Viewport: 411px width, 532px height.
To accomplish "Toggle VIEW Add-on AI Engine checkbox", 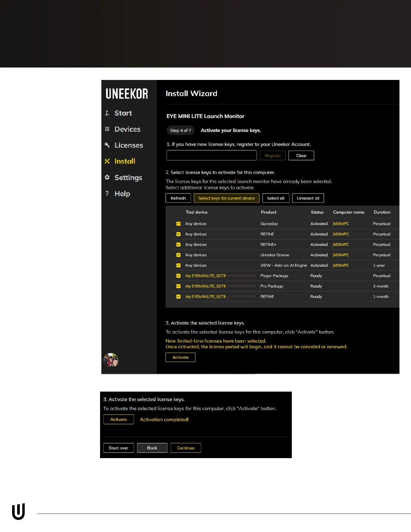I will tap(179, 265).
